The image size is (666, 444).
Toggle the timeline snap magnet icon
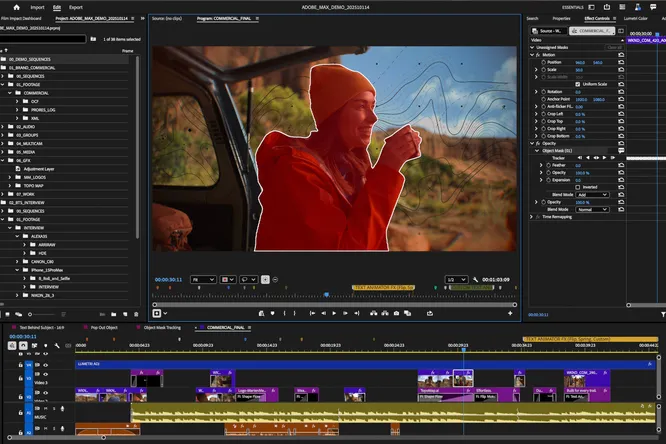pos(21,345)
